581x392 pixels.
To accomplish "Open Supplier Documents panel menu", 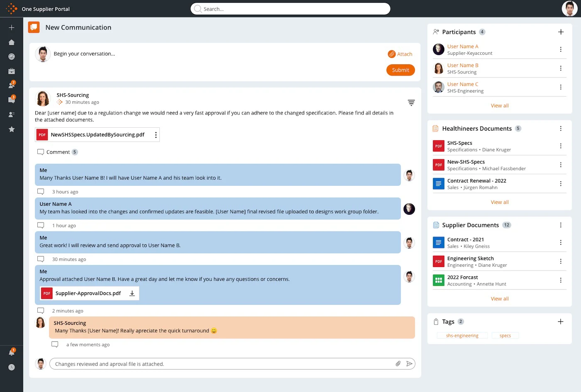I will click(561, 225).
